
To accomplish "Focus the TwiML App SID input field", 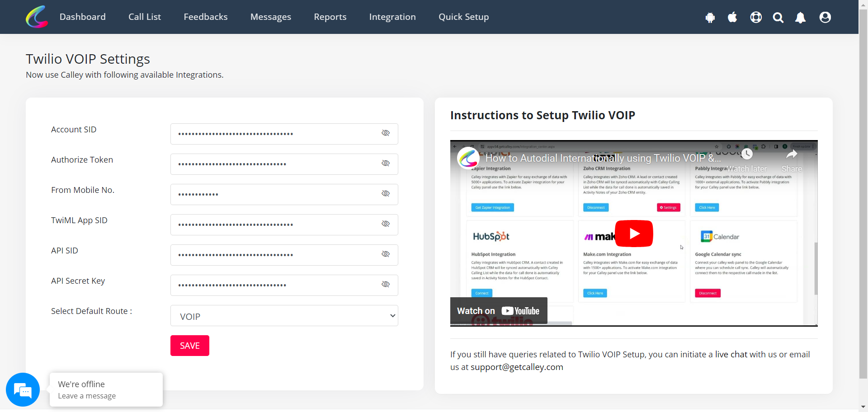I will point(284,225).
